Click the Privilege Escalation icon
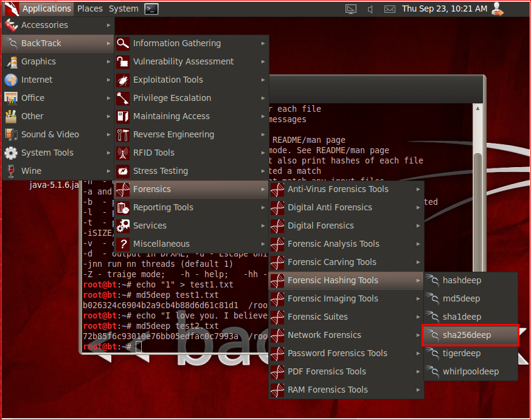531x420 pixels. tap(123, 98)
